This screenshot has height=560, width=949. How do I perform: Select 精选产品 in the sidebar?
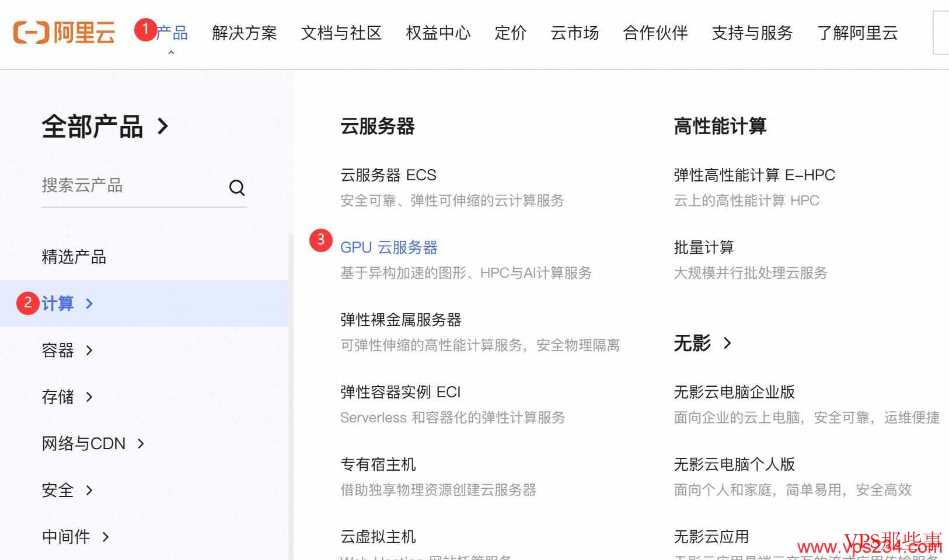coord(74,257)
